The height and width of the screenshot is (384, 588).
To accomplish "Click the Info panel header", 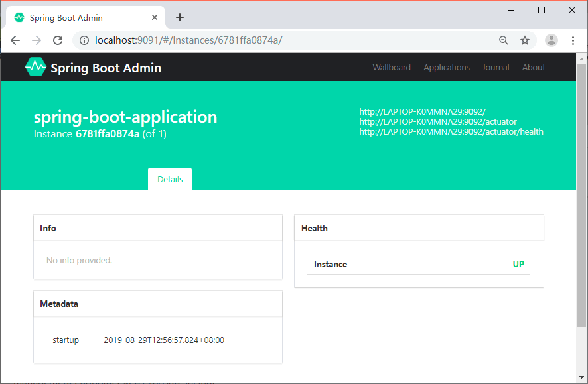I will click(158, 228).
